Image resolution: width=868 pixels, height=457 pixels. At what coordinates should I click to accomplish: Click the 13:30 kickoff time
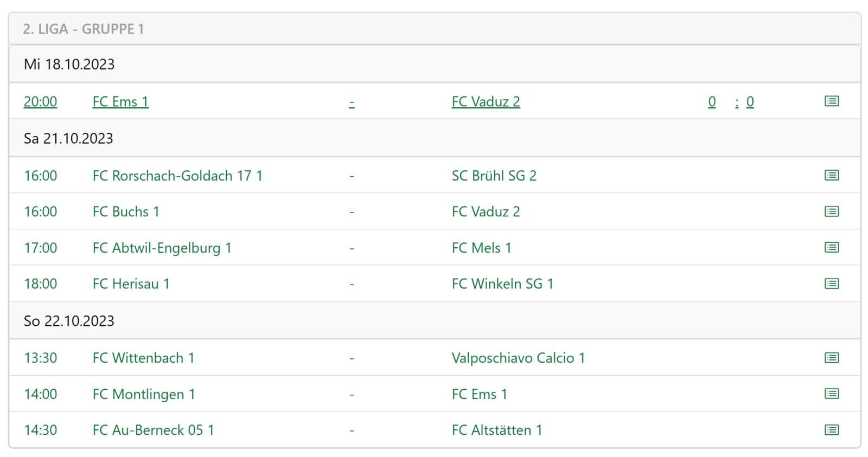click(x=40, y=358)
